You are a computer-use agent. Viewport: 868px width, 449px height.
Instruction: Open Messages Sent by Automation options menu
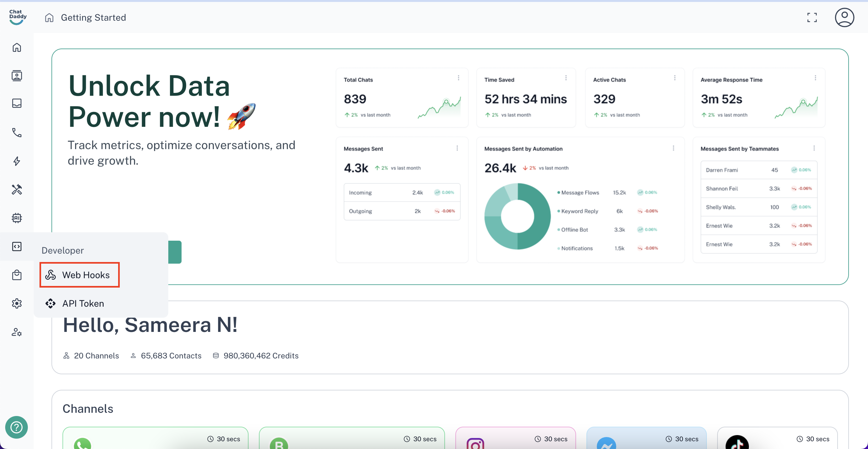(x=673, y=148)
